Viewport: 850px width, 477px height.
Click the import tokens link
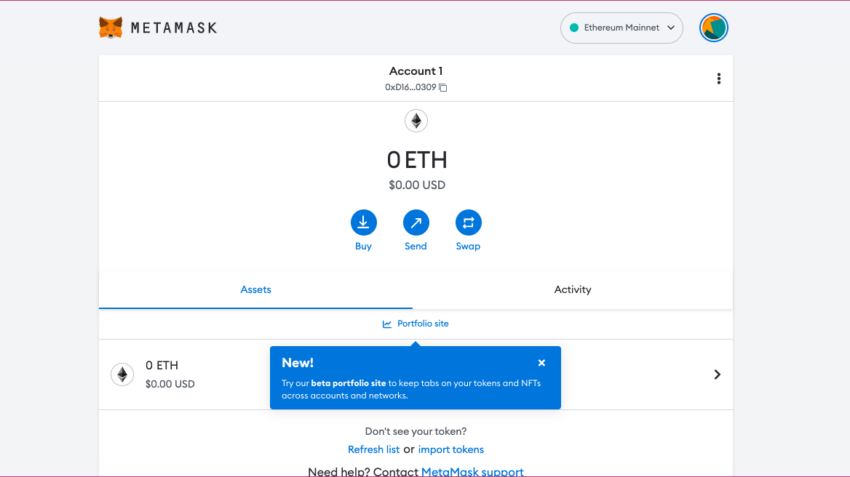[x=450, y=449]
